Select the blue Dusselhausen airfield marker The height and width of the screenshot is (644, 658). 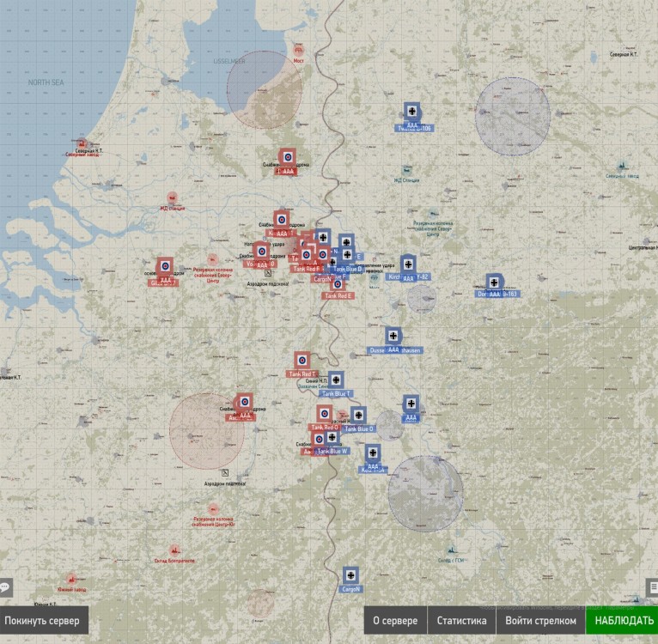[393, 336]
